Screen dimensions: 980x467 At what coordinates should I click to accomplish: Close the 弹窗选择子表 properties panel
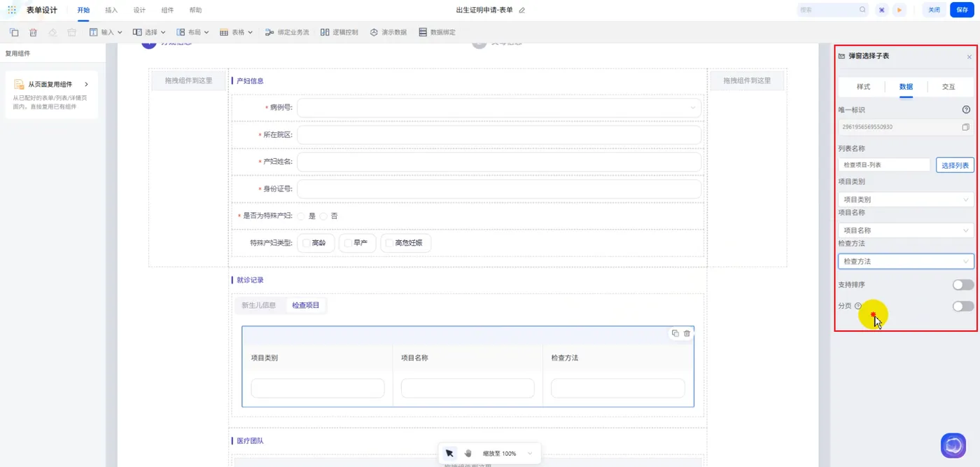pyautogui.click(x=969, y=57)
